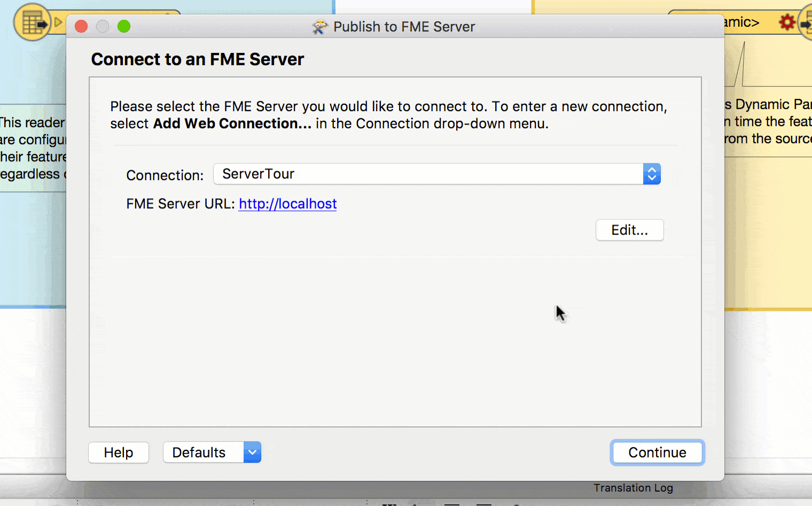Click the 'Connect to an FME Server' heading
Image resolution: width=812 pixels, height=506 pixels.
198,59
